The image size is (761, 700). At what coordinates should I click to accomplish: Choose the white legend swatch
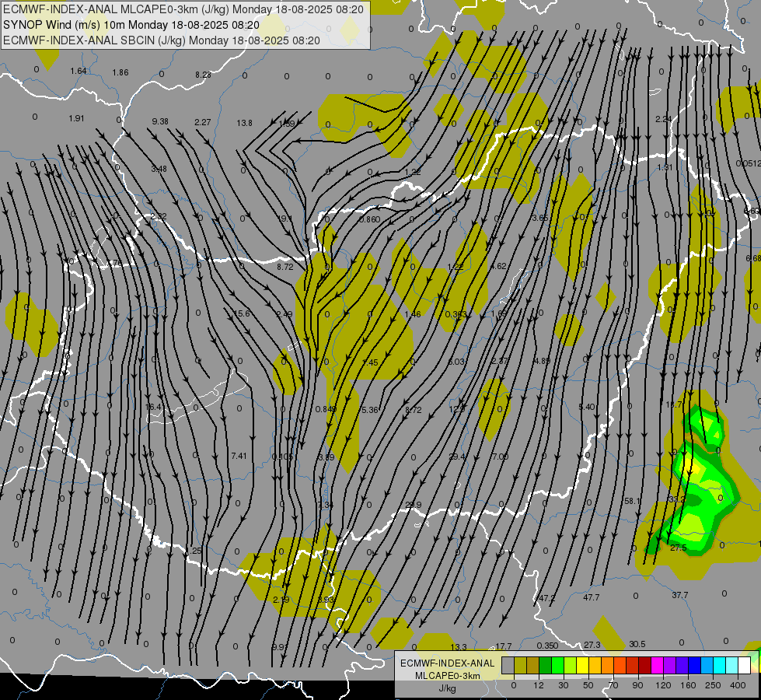(744, 665)
